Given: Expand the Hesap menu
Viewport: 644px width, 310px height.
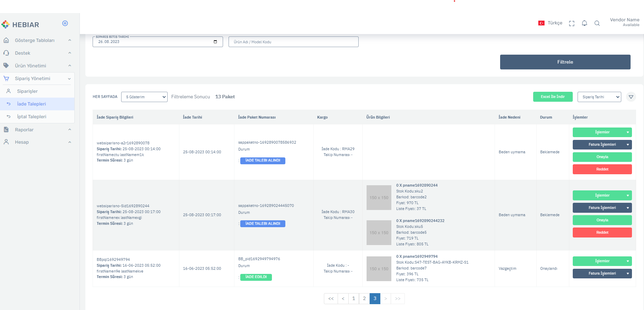Looking at the screenshot, I should [70, 142].
